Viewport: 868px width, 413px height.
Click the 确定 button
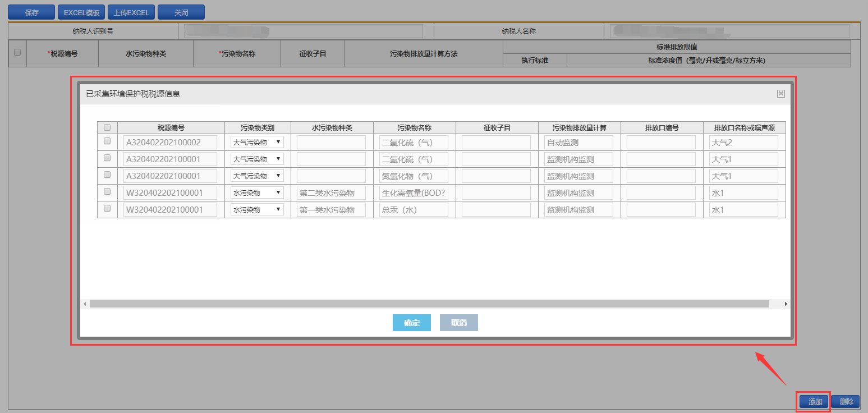pyautogui.click(x=411, y=323)
